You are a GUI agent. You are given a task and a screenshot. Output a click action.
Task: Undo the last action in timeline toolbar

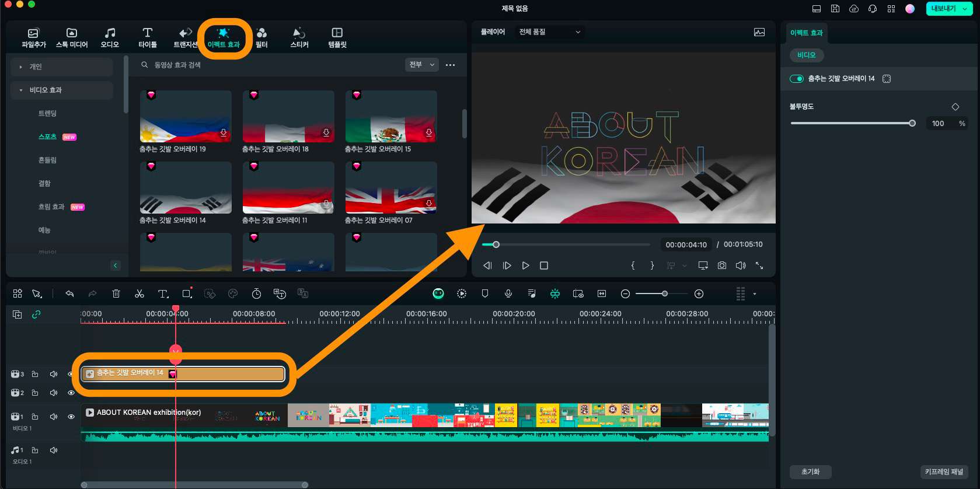coord(69,294)
